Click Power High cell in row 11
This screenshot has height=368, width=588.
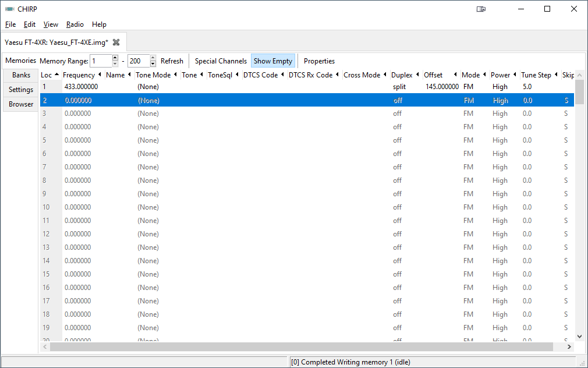500,221
